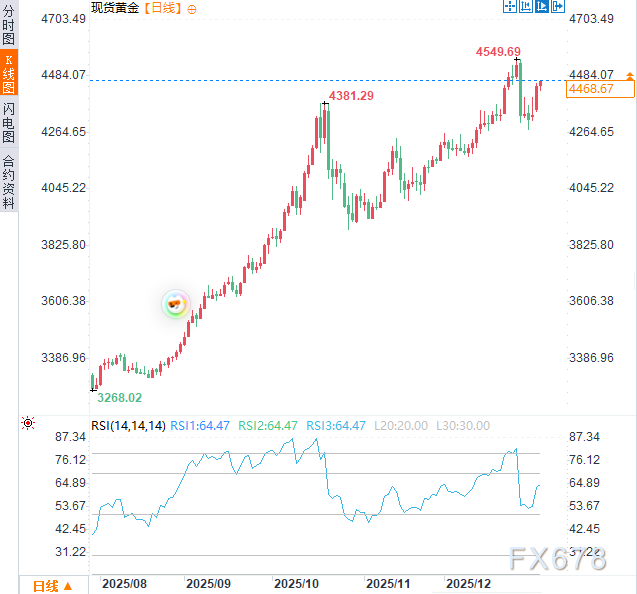Screen dimensions: 637x594
Task: Click the left arrow icon in the top-right toolbar
Action: coord(558,6)
